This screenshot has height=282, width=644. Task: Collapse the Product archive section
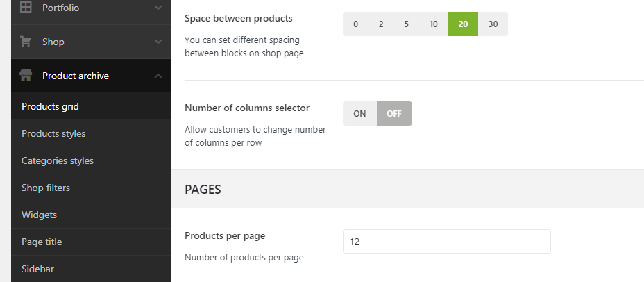click(158, 76)
